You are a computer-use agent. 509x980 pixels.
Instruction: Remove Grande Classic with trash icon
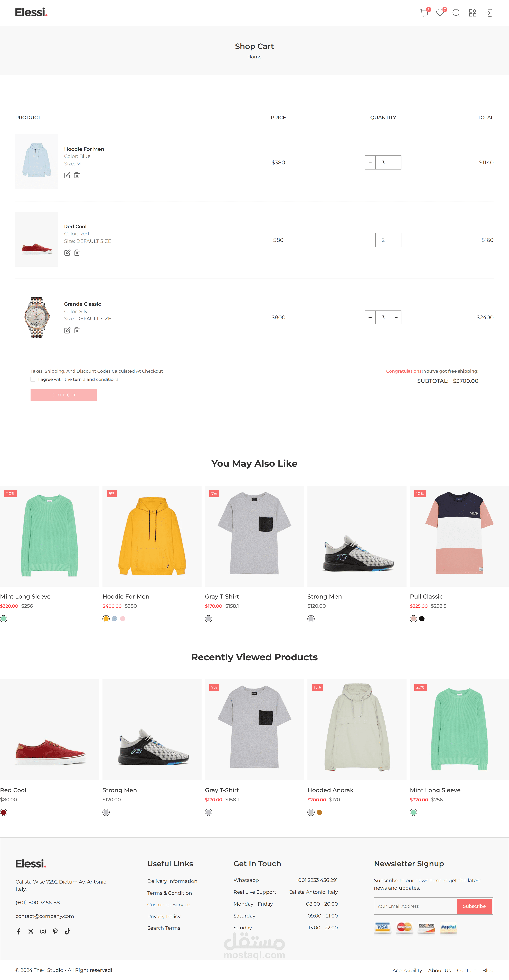coord(77,330)
